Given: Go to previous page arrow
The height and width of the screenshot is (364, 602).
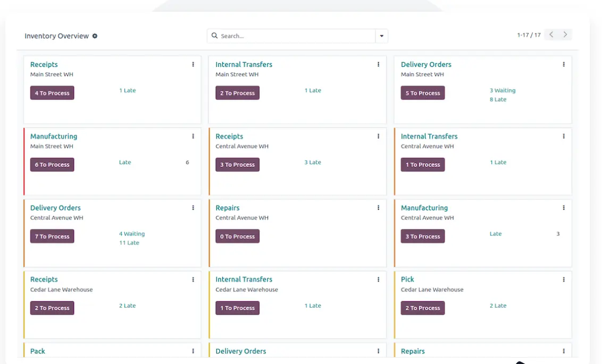Looking at the screenshot, I should (x=551, y=35).
